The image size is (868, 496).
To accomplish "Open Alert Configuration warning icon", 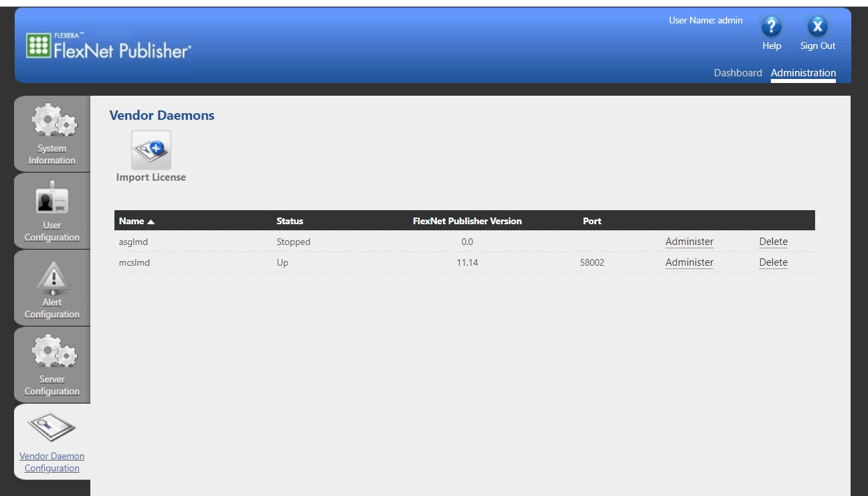I will [52, 276].
